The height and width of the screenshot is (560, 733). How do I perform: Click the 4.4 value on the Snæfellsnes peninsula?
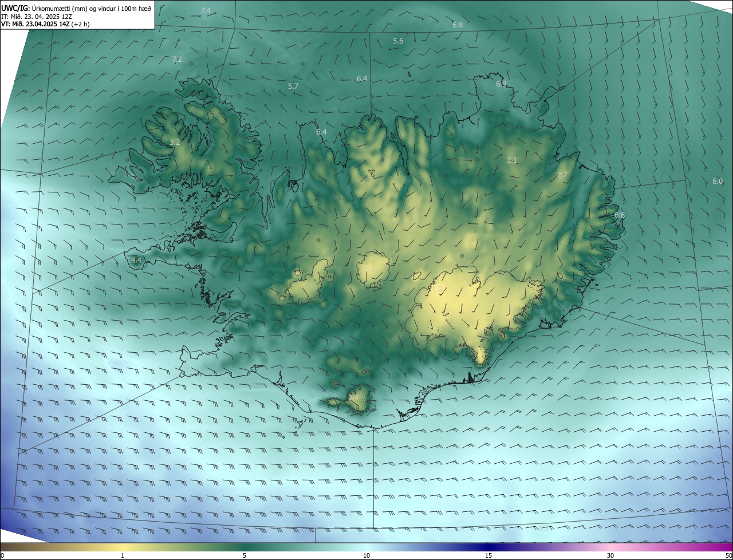(x=136, y=260)
